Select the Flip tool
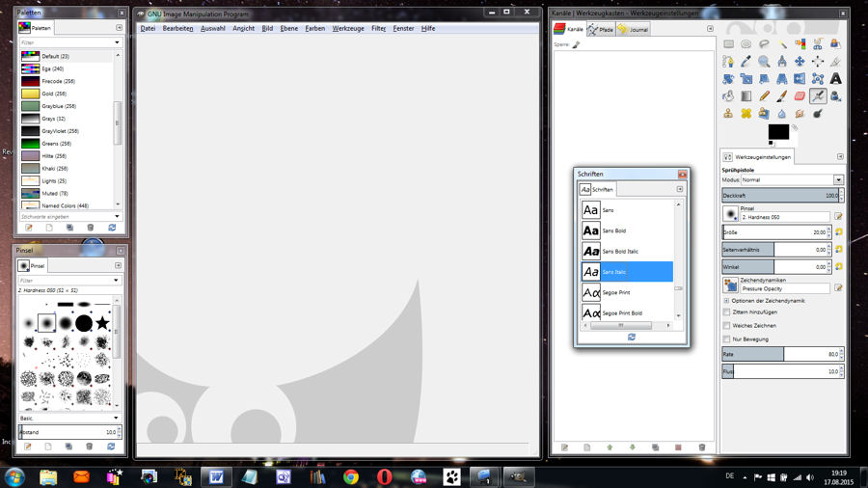The image size is (868, 488). click(800, 79)
